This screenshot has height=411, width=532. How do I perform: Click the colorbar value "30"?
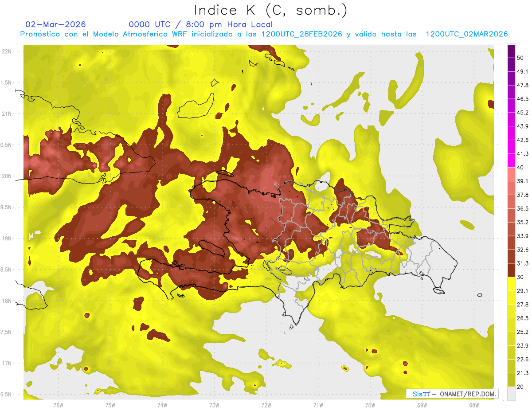pos(520,277)
